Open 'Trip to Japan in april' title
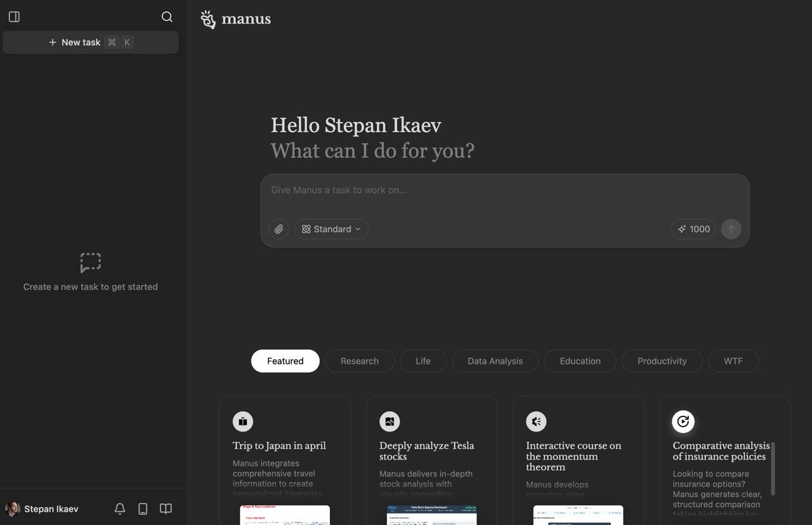 tap(279, 446)
